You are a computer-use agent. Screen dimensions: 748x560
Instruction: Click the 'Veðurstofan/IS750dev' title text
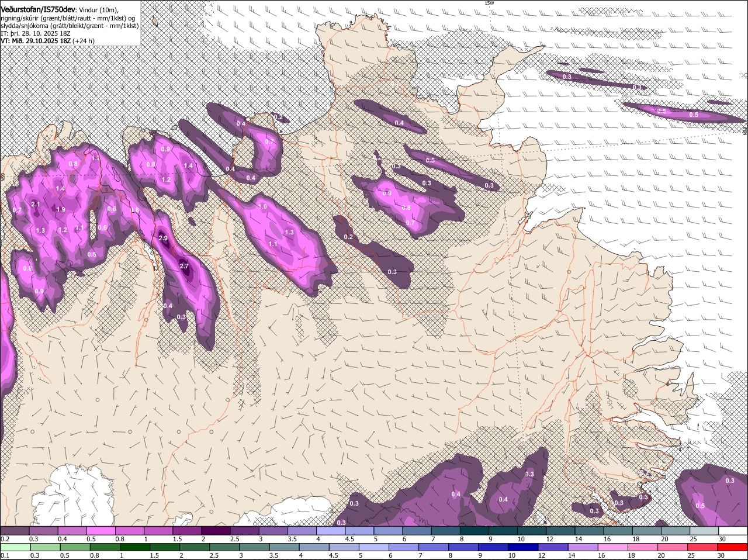pos(38,9)
